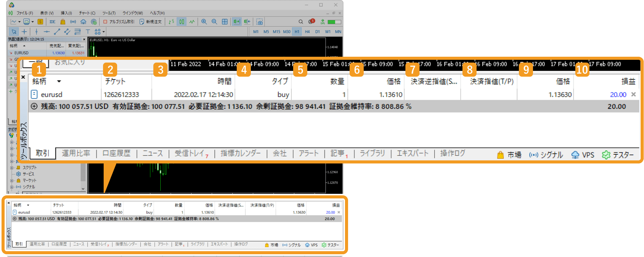Open account icon with red notification badge
Screen dimensions: 644x257
click(x=312, y=21)
